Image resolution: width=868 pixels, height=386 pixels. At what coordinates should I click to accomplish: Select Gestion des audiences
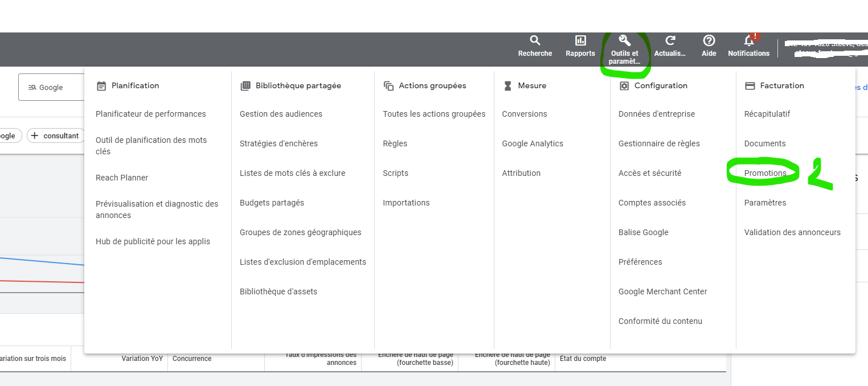click(x=281, y=114)
